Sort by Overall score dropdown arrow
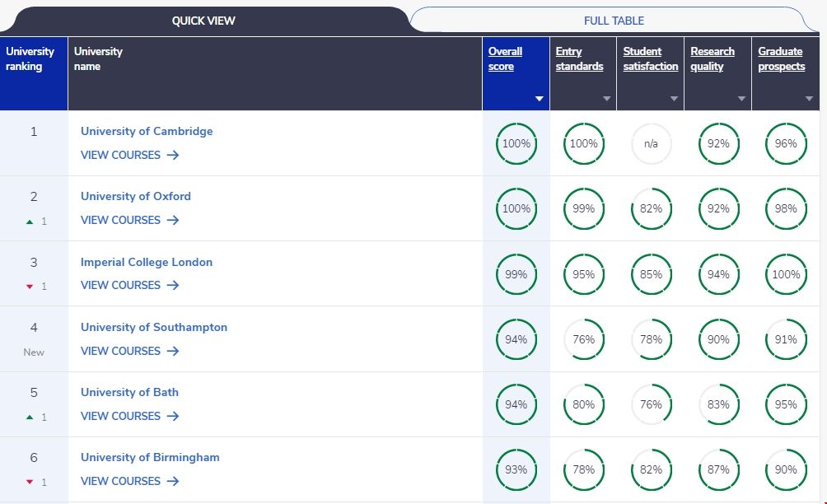Screen dimensions: 827x504 click(x=540, y=99)
